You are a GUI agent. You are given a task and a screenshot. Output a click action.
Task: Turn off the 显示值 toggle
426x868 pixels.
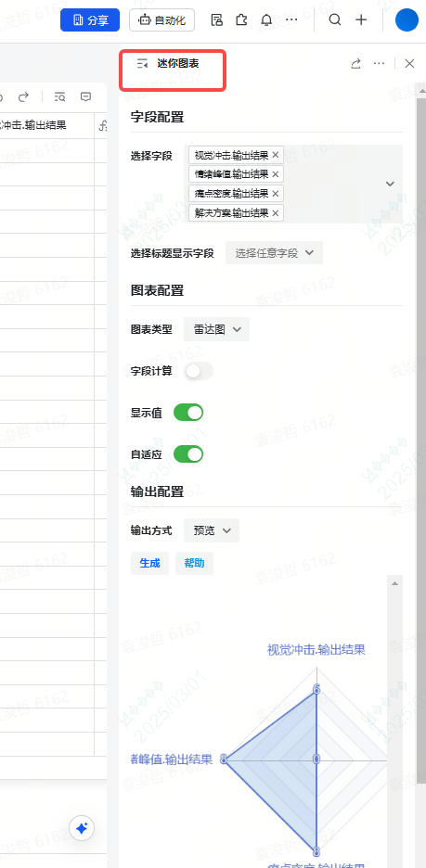tap(188, 413)
